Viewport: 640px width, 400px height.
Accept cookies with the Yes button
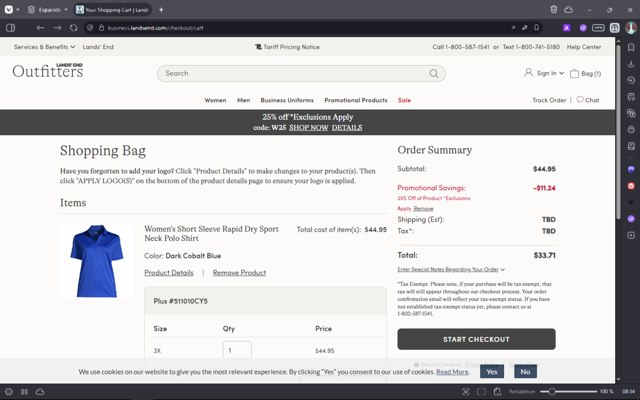(492, 371)
